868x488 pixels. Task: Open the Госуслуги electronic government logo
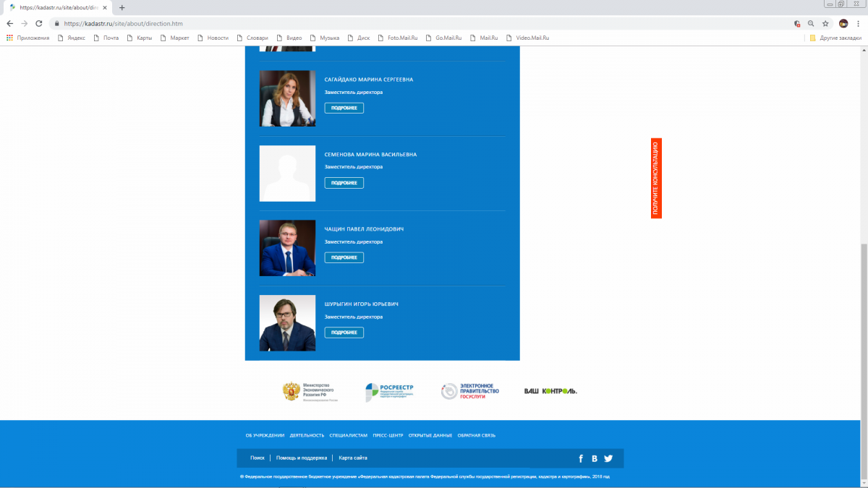tap(470, 391)
